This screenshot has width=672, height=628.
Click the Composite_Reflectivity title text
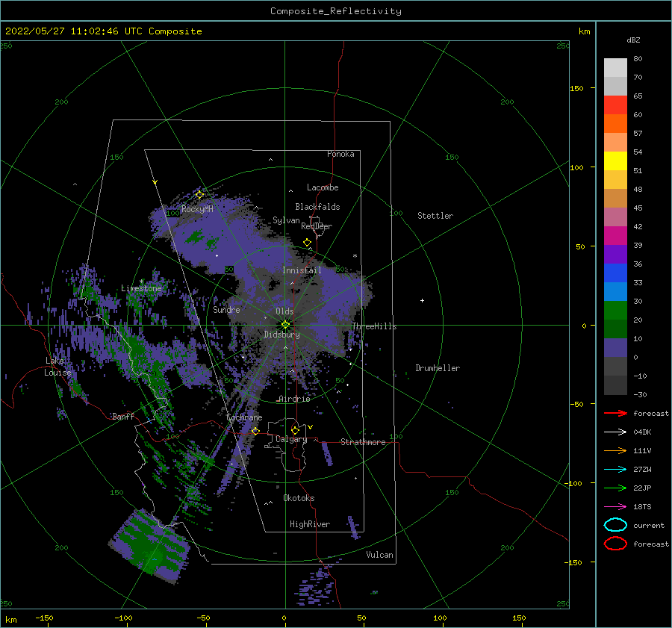pyautogui.click(x=336, y=11)
